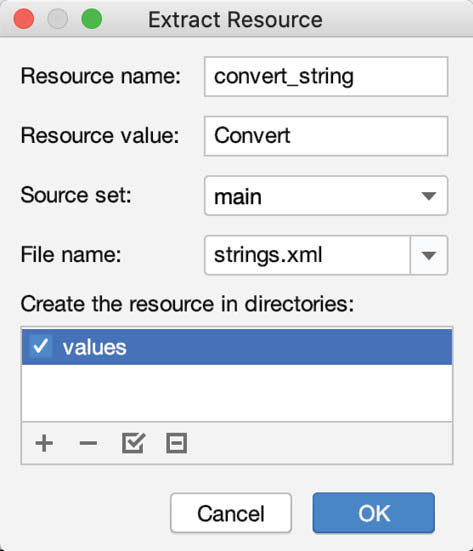The width and height of the screenshot is (473, 551).
Task: Close dialog with the red window button
Action: pos(24,19)
